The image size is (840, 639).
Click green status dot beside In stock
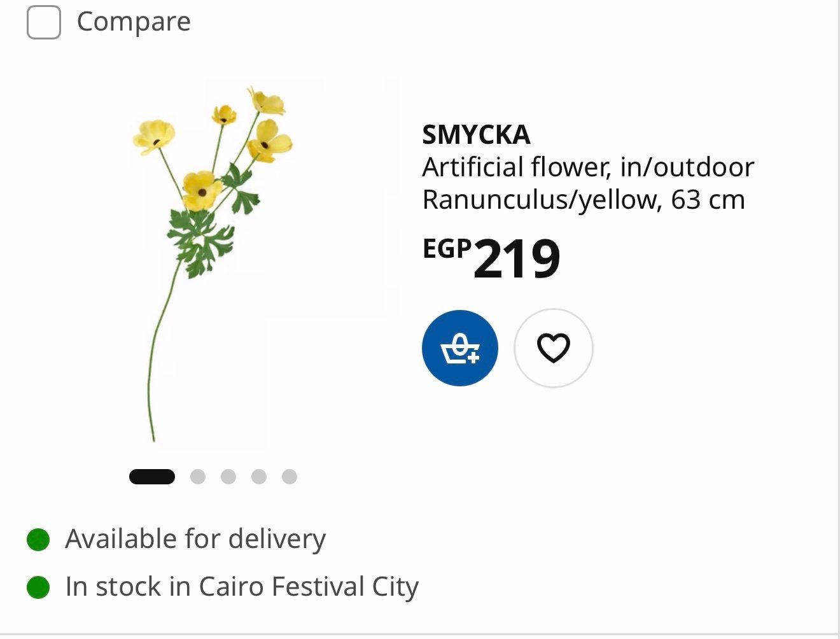tap(38, 587)
